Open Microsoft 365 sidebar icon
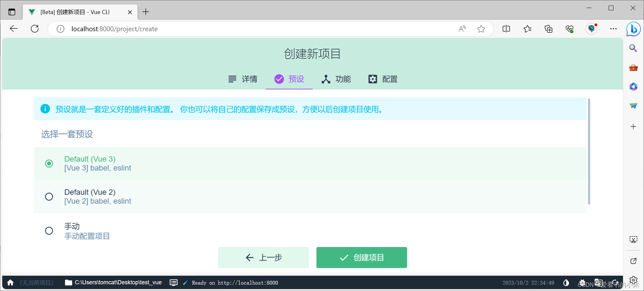The image size is (644, 291). [x=633, y=87]
